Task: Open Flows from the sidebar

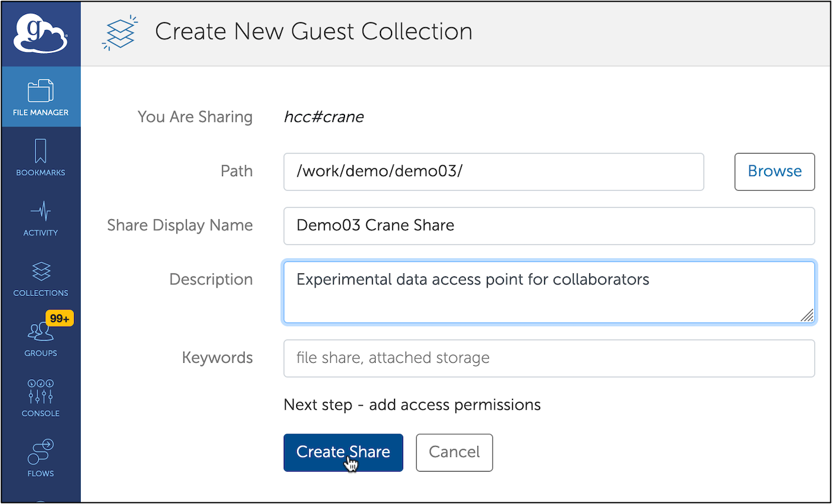Action: pos(40,458)
